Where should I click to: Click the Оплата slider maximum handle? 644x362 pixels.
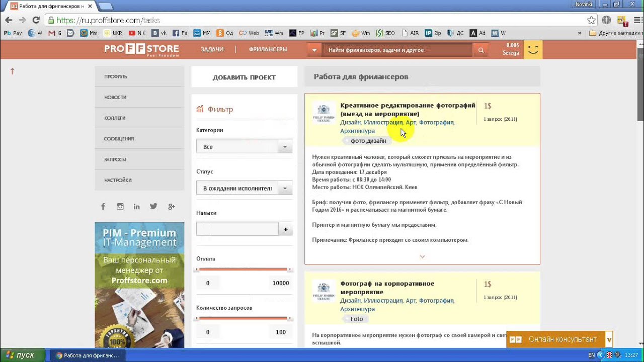click(290, 270)
